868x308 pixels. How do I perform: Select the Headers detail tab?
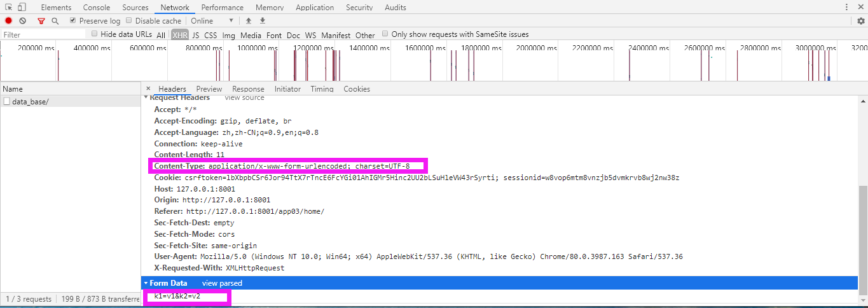tap(172, 88)
